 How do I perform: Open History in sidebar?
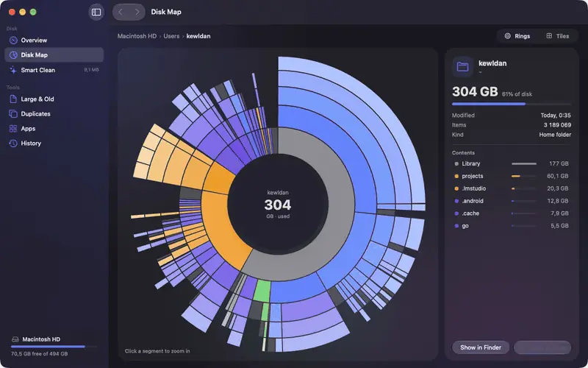pyautogui.click(x=54, y=143)
